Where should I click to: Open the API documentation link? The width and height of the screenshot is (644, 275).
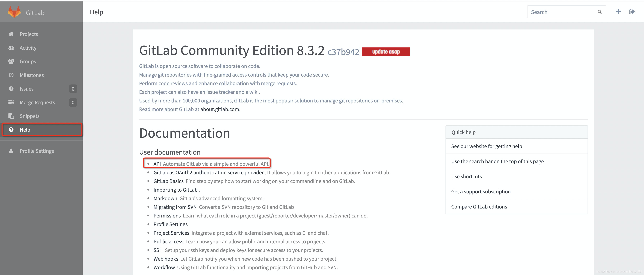[x=157, y=164]
